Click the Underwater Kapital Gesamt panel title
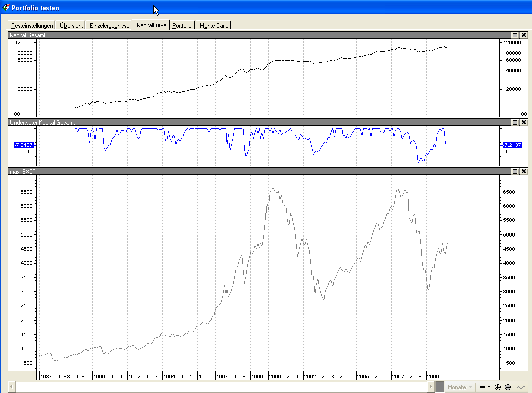This screenshot has width=532, height=393. (42, 123)
